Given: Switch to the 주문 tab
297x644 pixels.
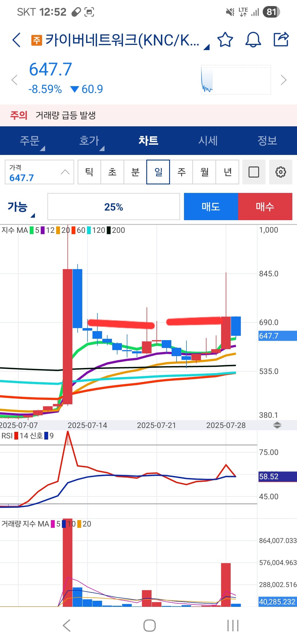Looking at the screenshot, I should click(x=30, y=141).
